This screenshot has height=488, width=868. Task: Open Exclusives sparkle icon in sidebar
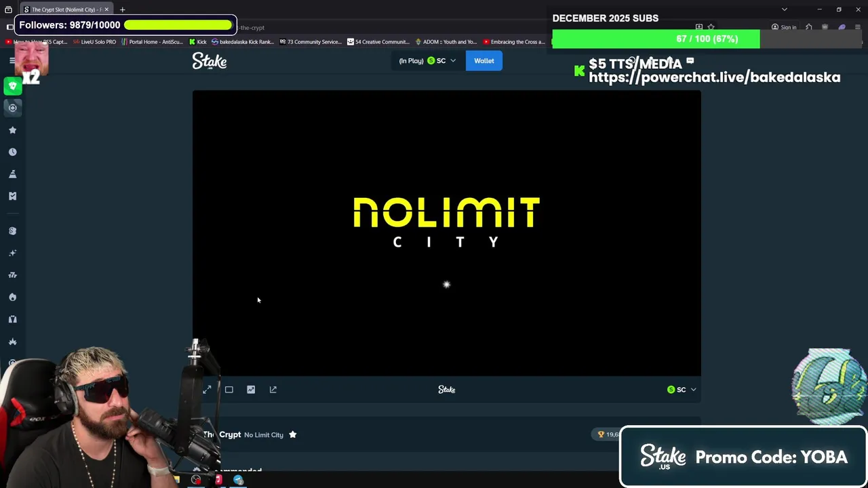12,253
